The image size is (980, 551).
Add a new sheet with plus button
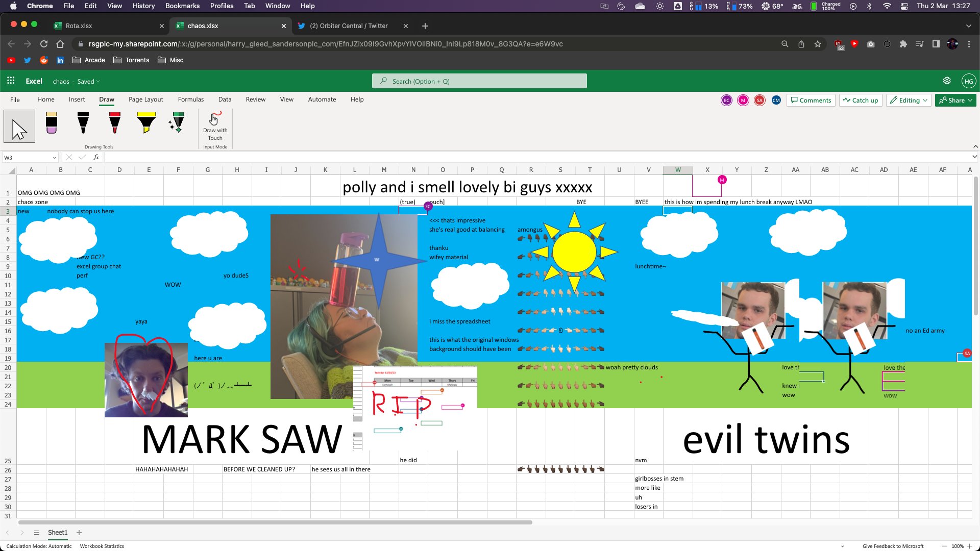point(79,533)
